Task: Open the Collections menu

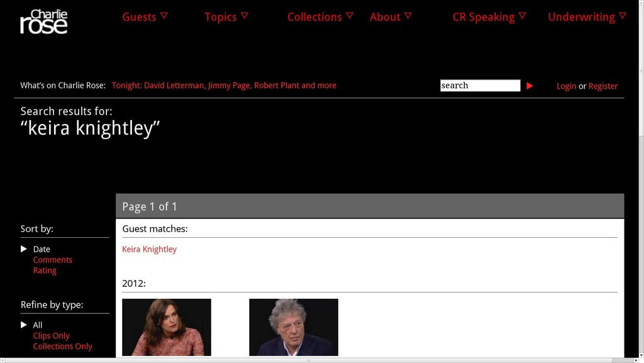Action: tap(314, 17)
